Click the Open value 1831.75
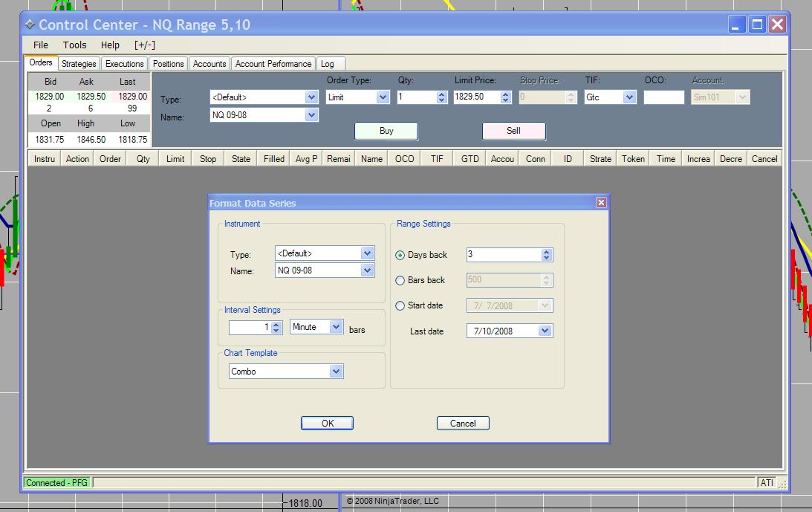812x512 pixels. coord(49,140)
